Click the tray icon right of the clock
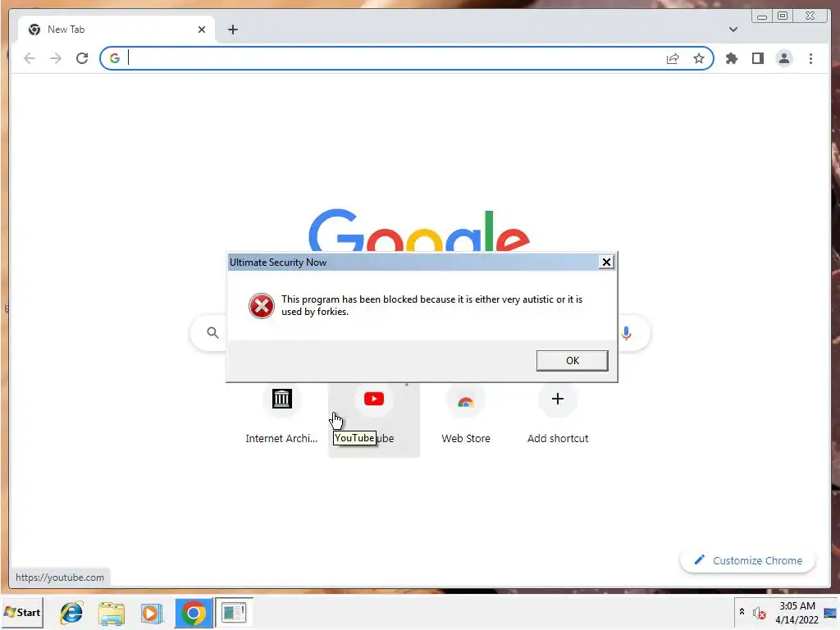 coord(830,613)
